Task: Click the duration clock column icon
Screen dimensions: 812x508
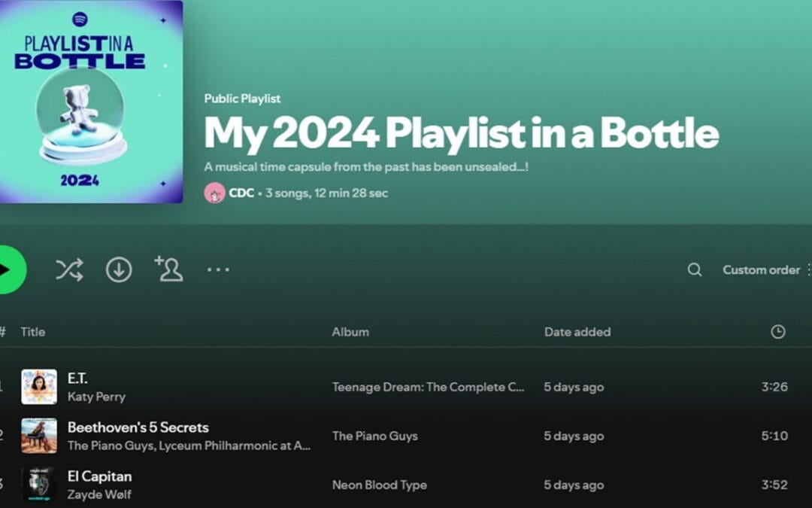Action: click(779, 331)
